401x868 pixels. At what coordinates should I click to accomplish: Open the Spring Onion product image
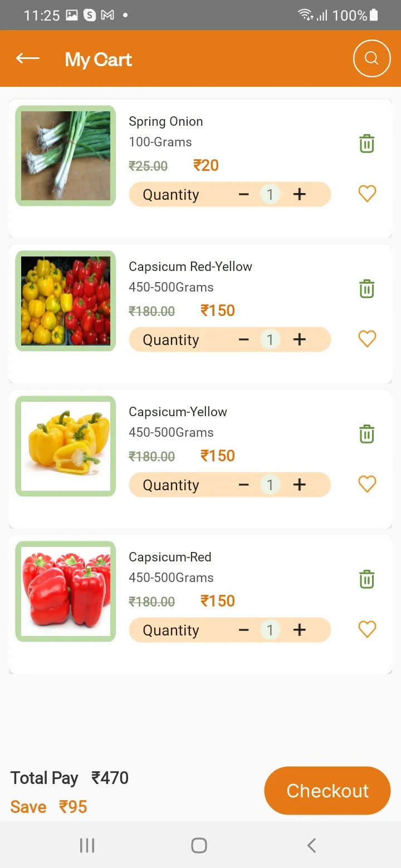click(x=66, y=156)
